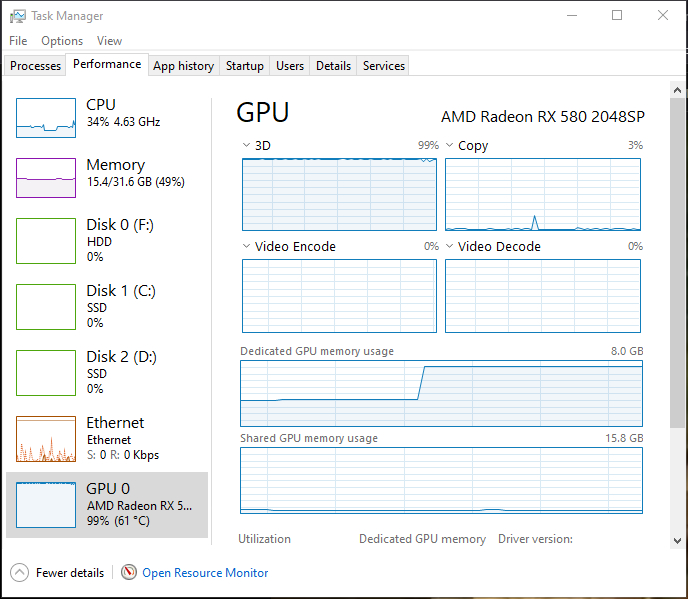Switch to the Services tab
The image size is (688, 599).
383,66
